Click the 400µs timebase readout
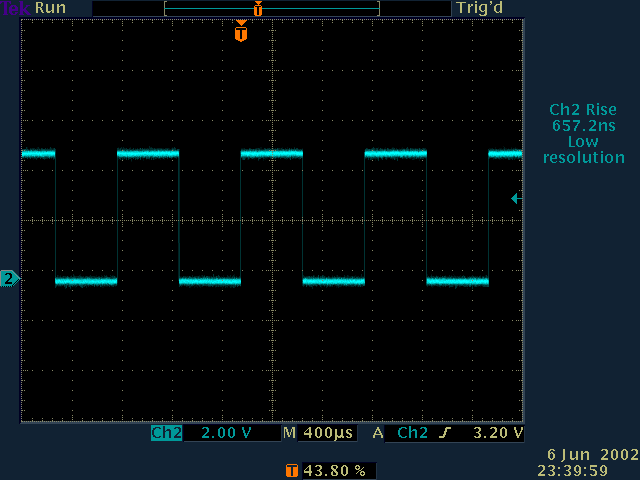Screen dimensions: 640x480 [330, 434]
